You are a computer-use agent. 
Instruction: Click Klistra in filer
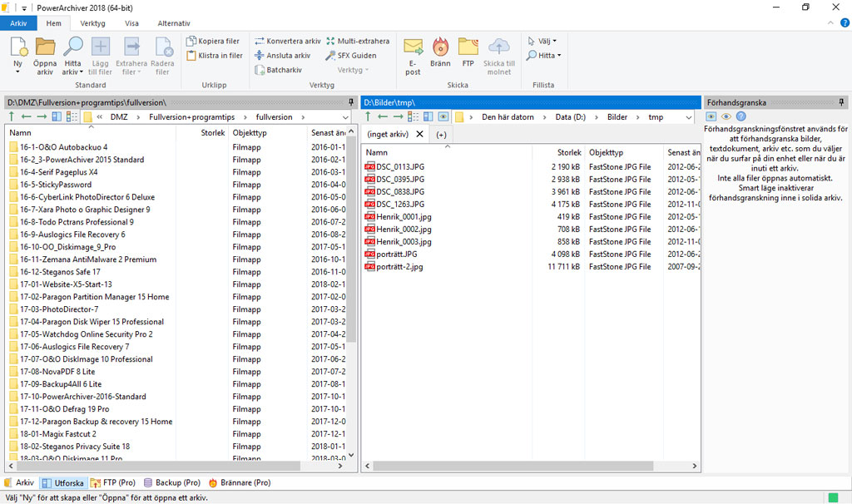click(214, 56)
